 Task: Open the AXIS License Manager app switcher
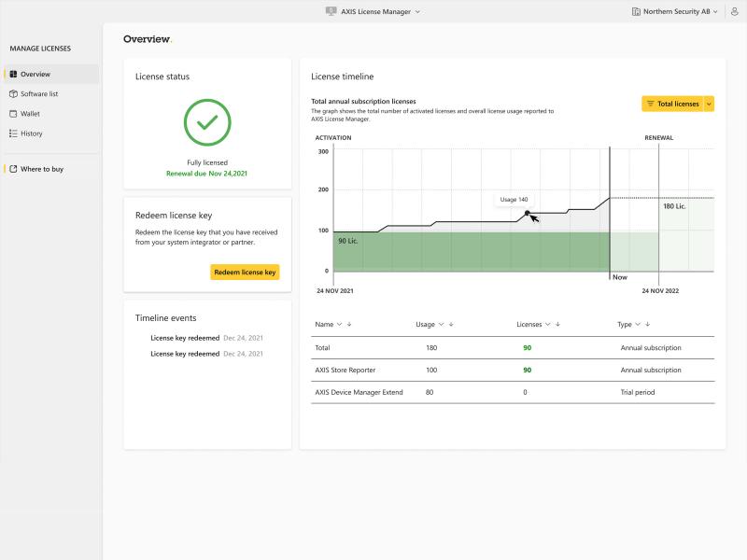(373, 11)
